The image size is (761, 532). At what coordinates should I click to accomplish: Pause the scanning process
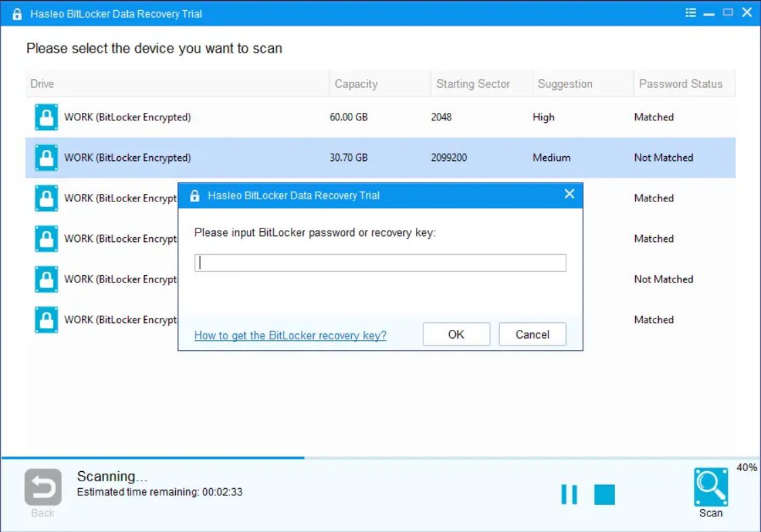coord(569,494)
